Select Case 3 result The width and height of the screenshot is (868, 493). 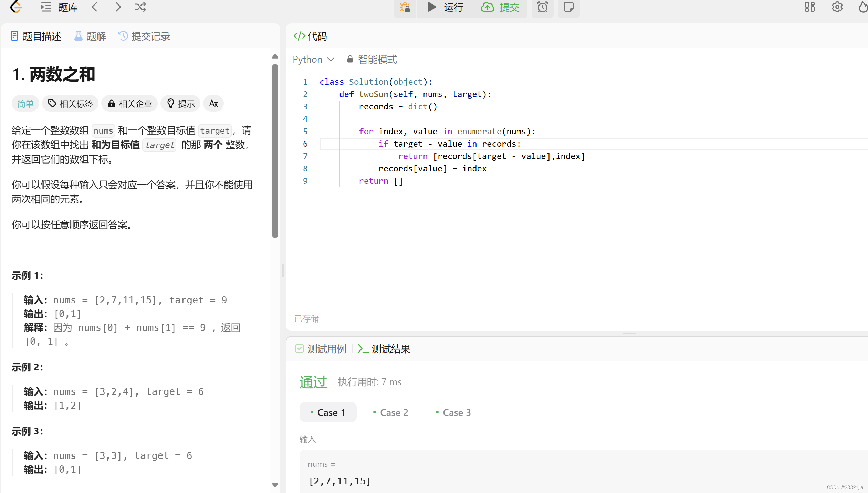pos(453,412)
